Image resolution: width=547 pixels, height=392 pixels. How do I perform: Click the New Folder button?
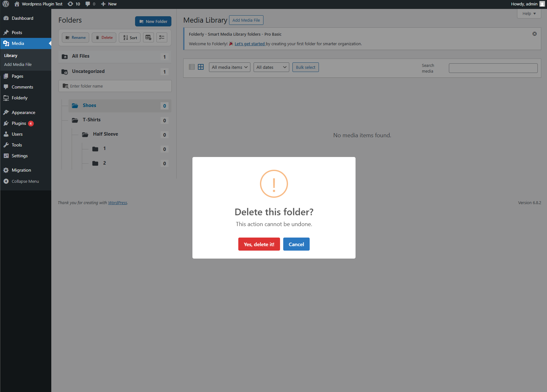tap(153, 21)
